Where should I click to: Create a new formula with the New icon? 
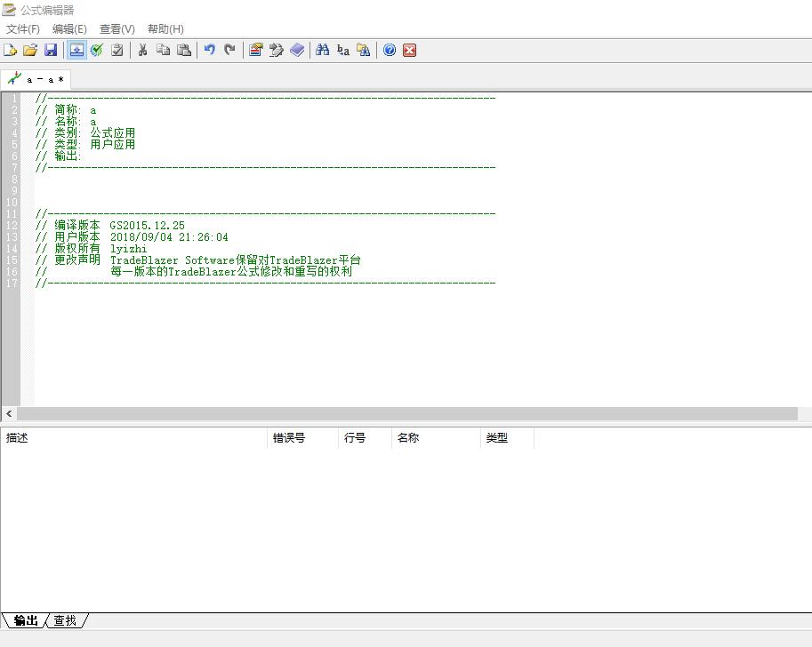(10, 50)
